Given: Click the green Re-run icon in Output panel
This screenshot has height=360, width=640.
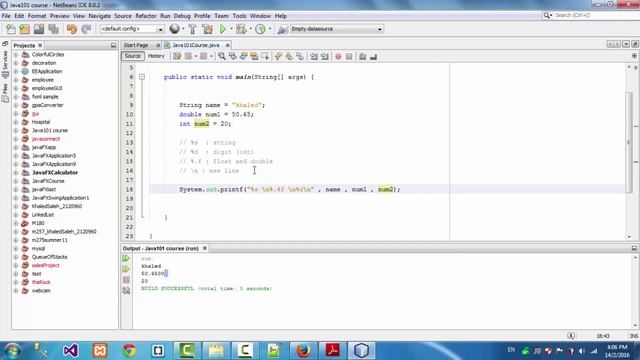Looking at the screenshot, I should click(x=126, y=258).
